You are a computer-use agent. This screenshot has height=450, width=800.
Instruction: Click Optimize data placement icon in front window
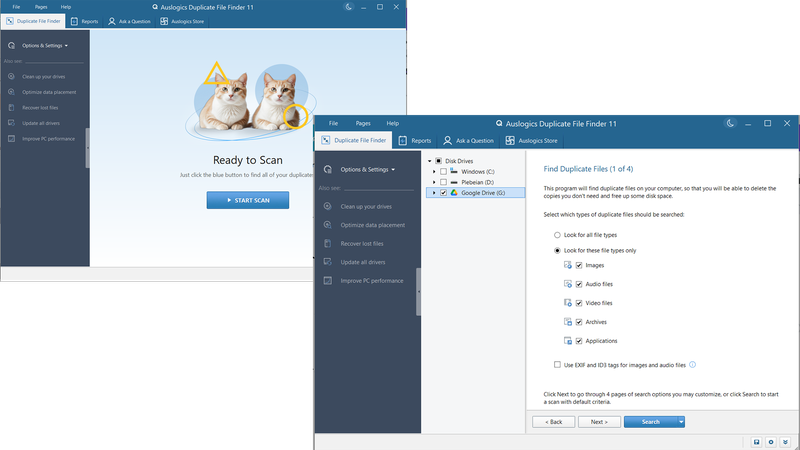(328, 224)
